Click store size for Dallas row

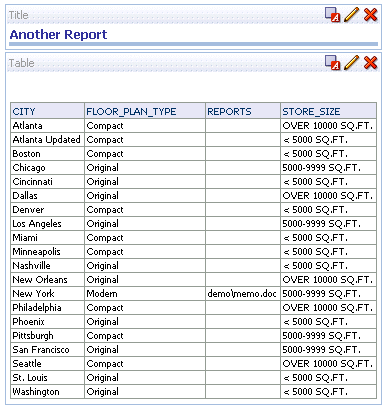329,196
